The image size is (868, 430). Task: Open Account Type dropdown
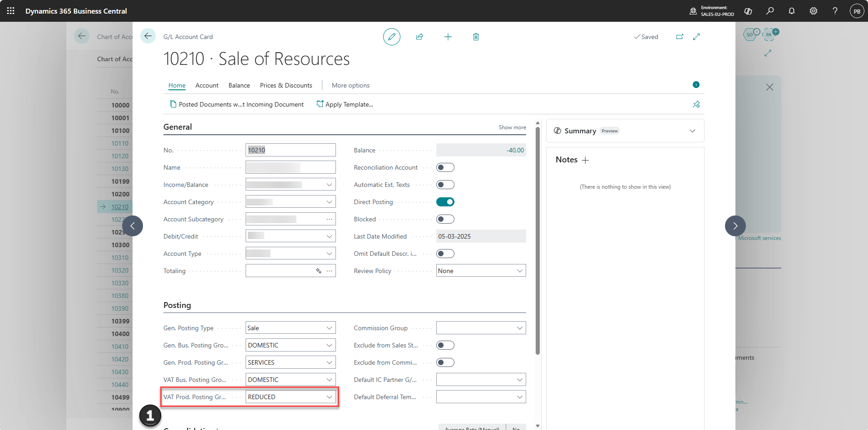(x=329, y=254)
